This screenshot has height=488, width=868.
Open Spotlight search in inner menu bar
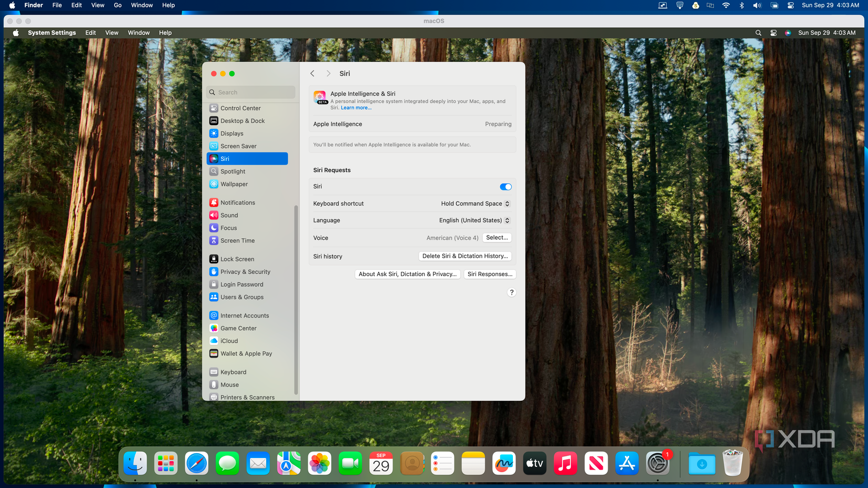tap(758, 33)
